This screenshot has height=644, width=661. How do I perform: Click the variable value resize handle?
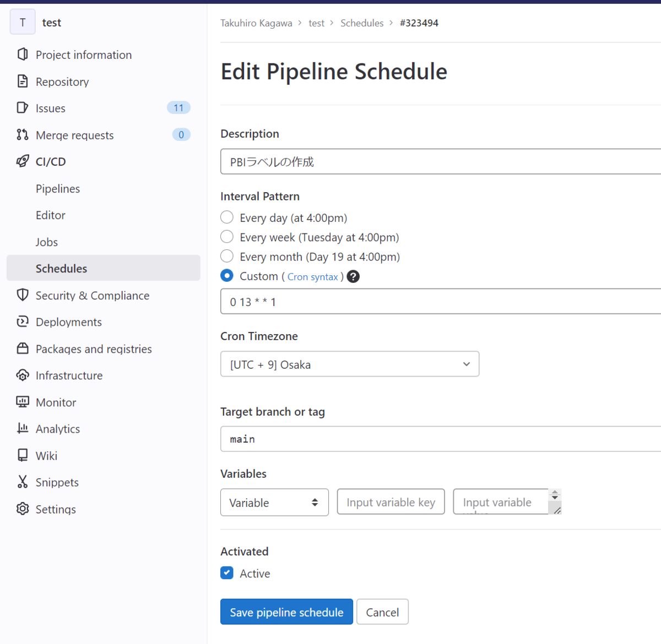[x=557, y=511]
